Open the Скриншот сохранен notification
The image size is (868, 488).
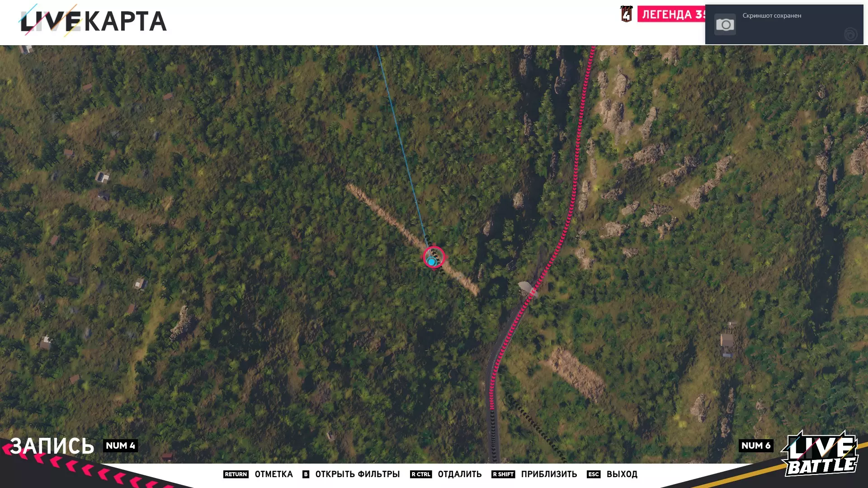coord(784,24)
